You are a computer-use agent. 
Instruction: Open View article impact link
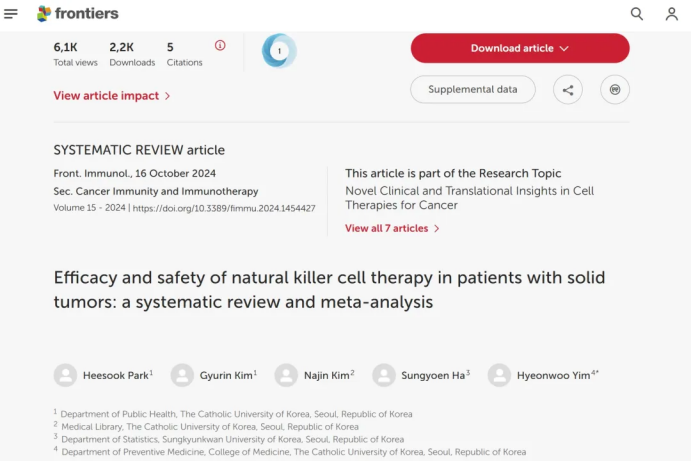[112, 96]
